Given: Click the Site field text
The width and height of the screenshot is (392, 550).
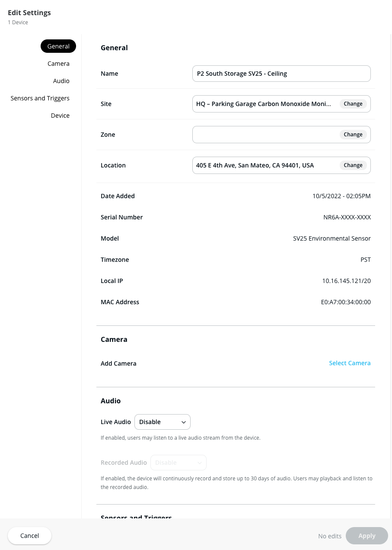Looking at the screenshot, I should [264, 104].
